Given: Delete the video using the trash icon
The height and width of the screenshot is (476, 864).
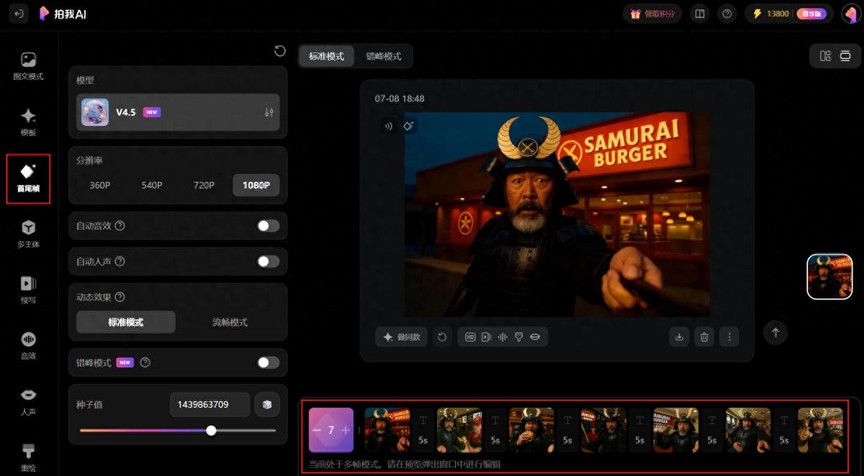Looking at the screenshot, I should pos(704,337).
